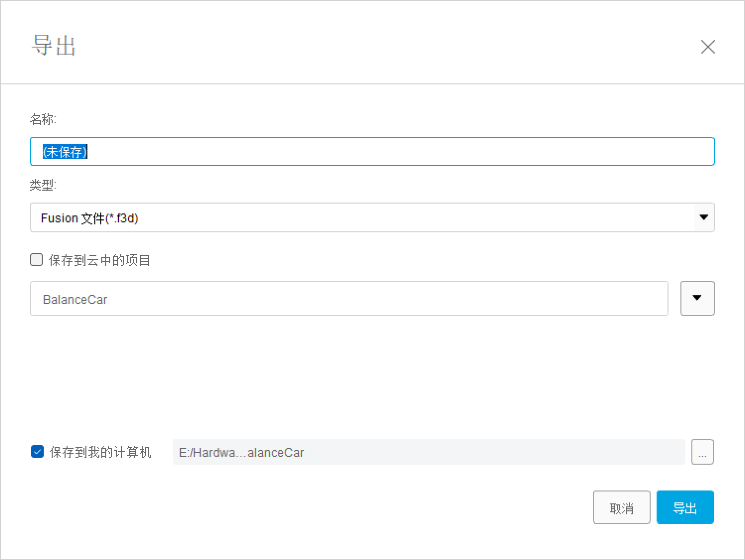Close the 导出 dialog with the X
The image size is (745, 560).
tap(708, 47)
